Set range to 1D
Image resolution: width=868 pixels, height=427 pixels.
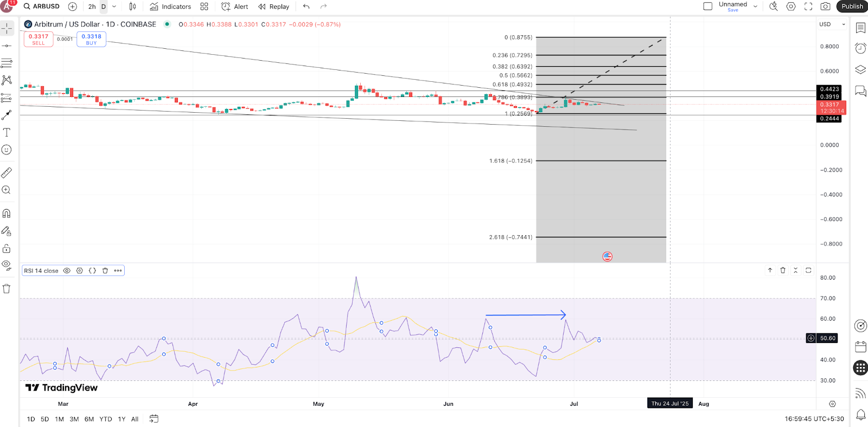31,419
